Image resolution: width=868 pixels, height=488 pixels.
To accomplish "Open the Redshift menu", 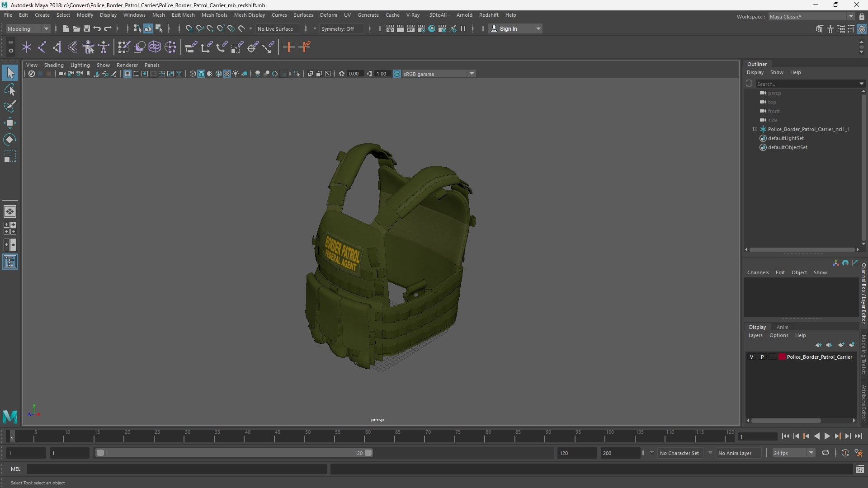I will click(x=489, y=15).
